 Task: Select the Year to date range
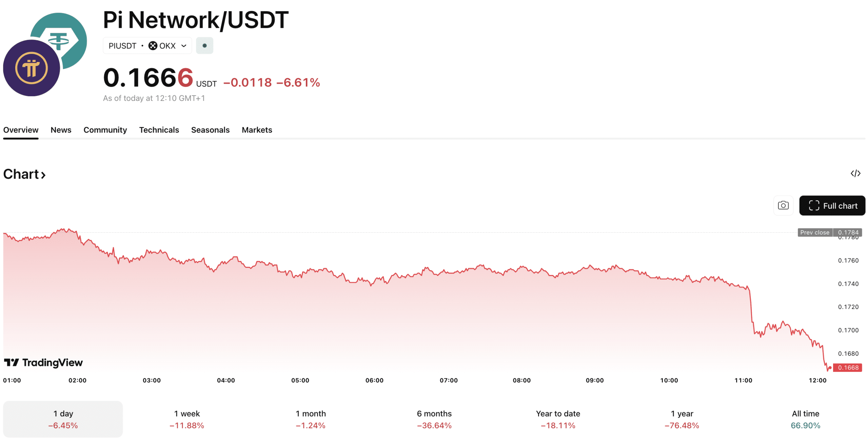pyautogui.click(x=558, y=419)
